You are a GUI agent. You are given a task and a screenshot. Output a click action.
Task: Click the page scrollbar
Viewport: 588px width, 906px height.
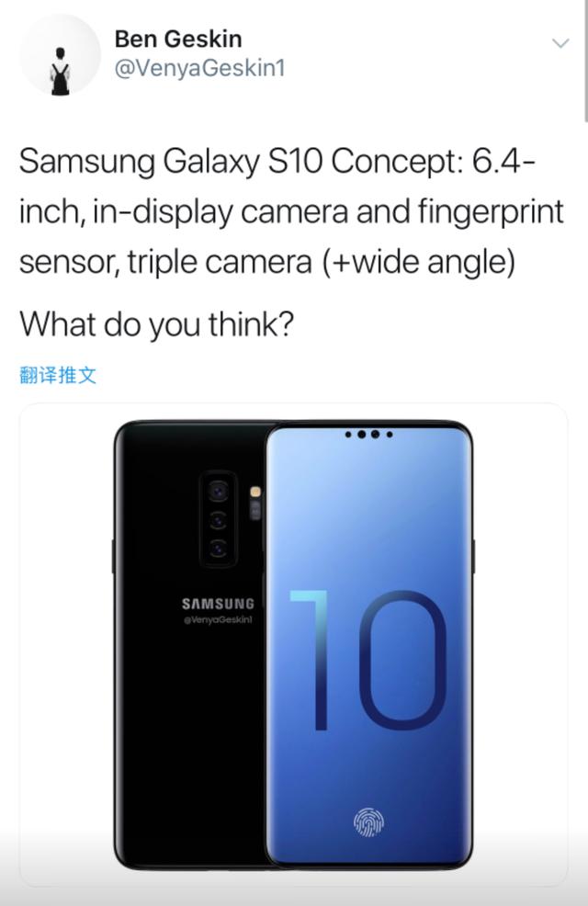tap(585, 61)
